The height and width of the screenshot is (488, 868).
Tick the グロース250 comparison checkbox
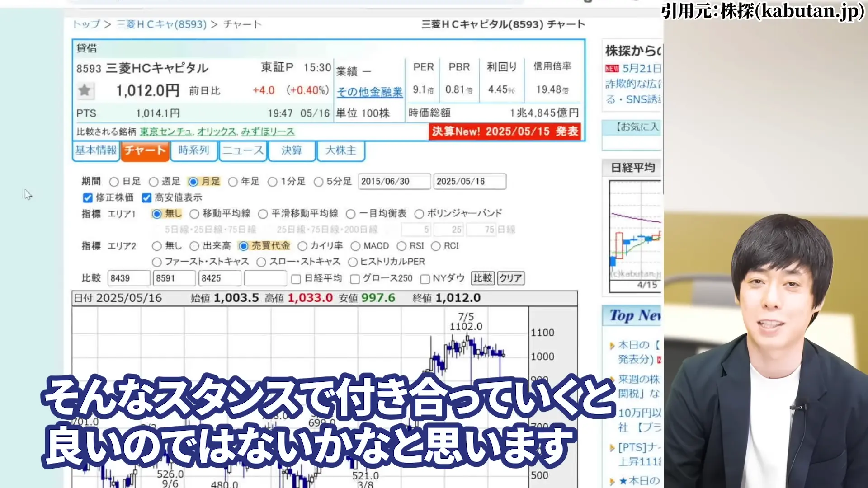coord(355,279)
